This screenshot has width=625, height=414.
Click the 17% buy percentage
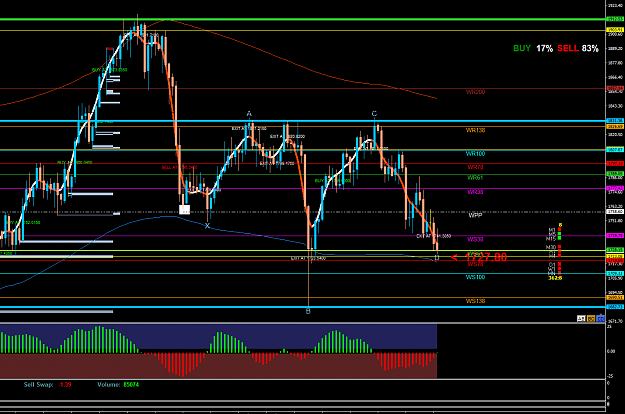click(544, 48)
